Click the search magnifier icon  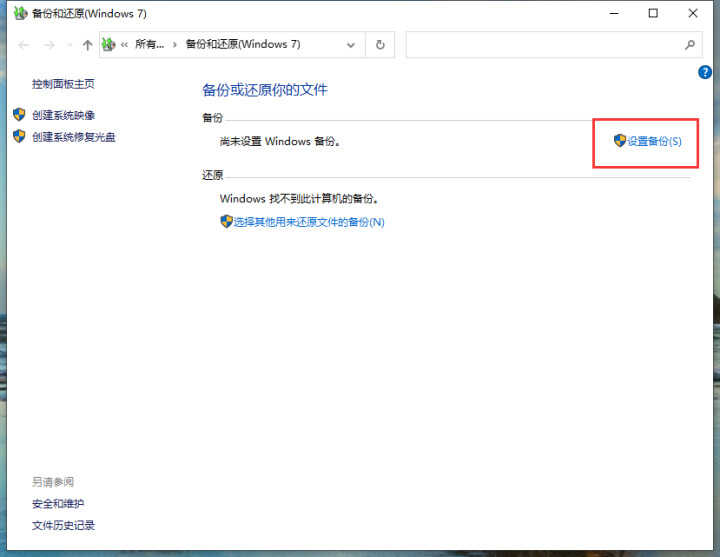(689, 45)
